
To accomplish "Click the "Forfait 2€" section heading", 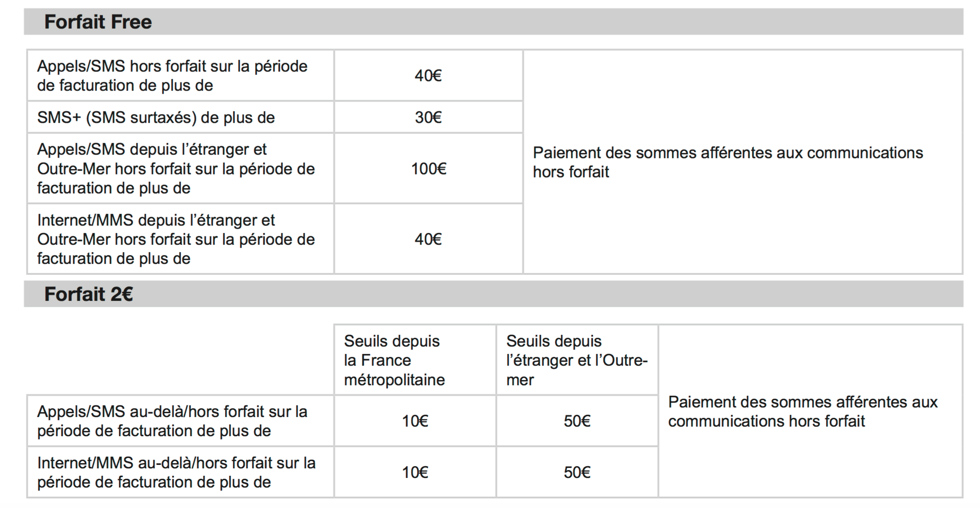I will point(88,294).
